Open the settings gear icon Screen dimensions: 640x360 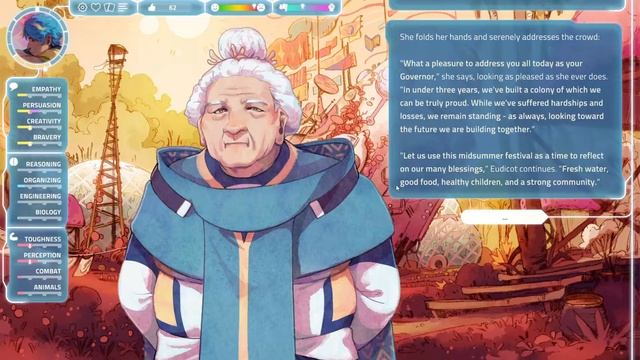82,7
